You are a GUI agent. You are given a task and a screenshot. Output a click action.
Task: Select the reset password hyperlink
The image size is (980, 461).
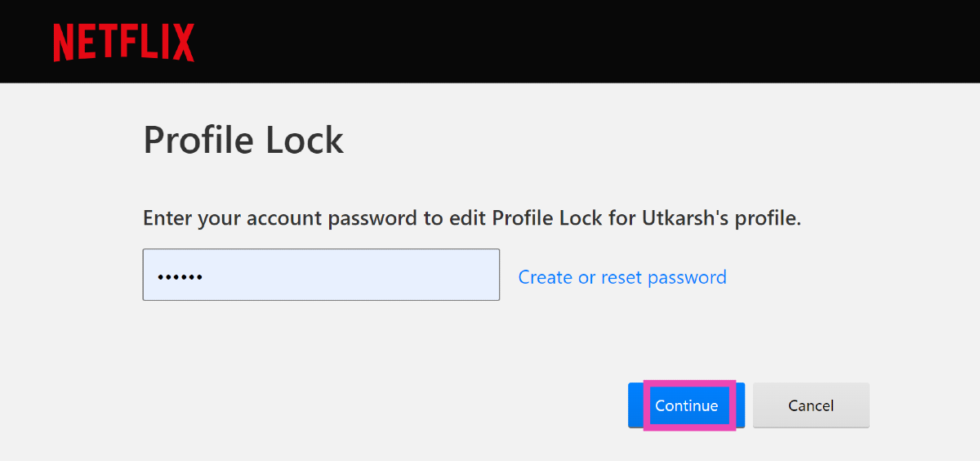click(622, 277)
